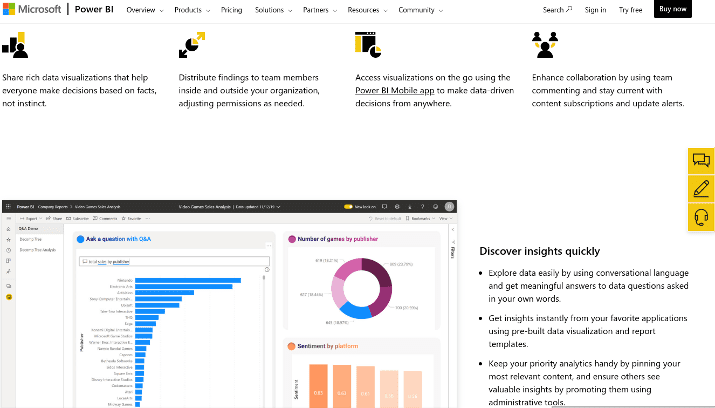Click Reset to default in report toolbar
Viewport: 715px width, 408px height.
(x=385, y=218)
